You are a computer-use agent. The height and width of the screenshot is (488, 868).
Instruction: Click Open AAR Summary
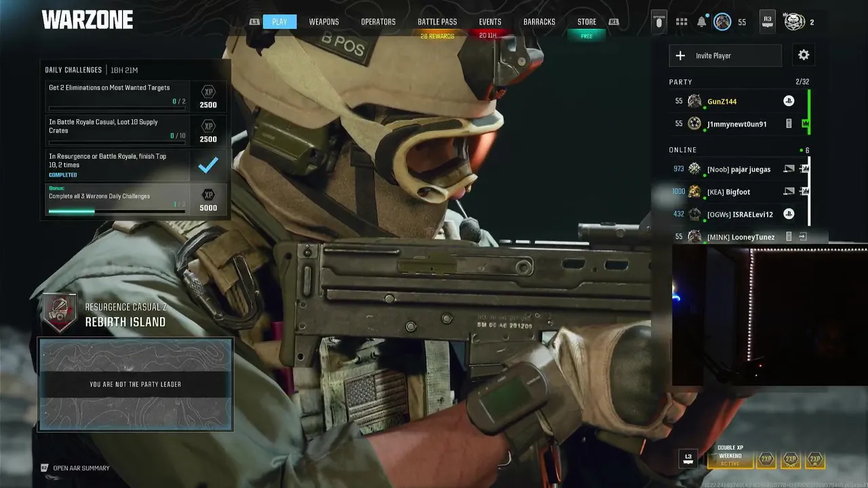[x=81, y=468]
